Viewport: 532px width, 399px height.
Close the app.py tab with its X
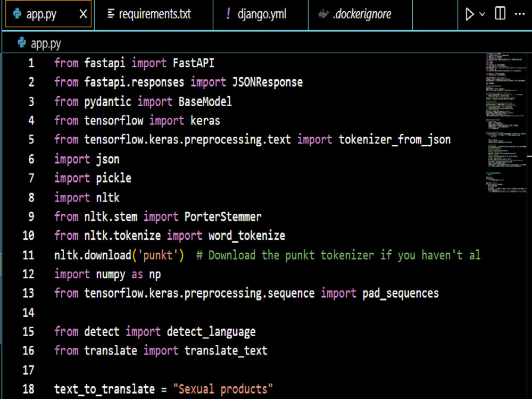tap(84, 14)
